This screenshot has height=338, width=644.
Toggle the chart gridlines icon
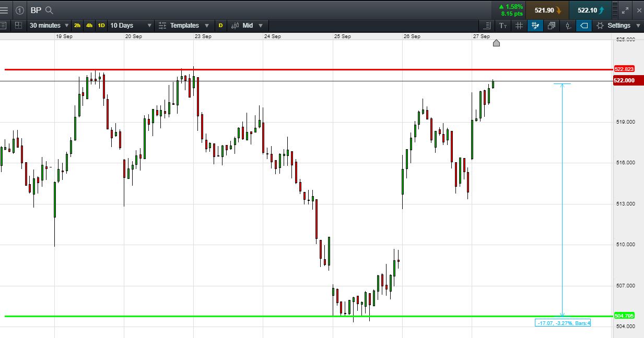(x=519, y=25)
